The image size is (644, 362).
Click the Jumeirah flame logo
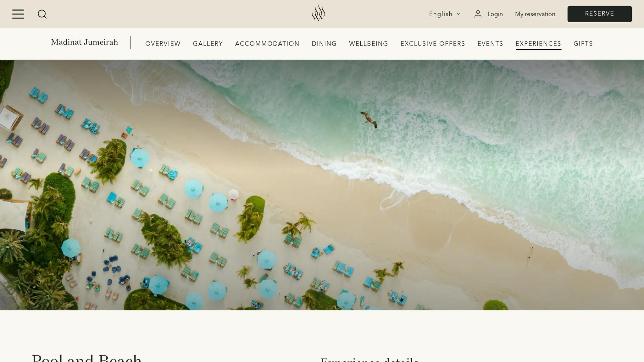tap(319, 13)
